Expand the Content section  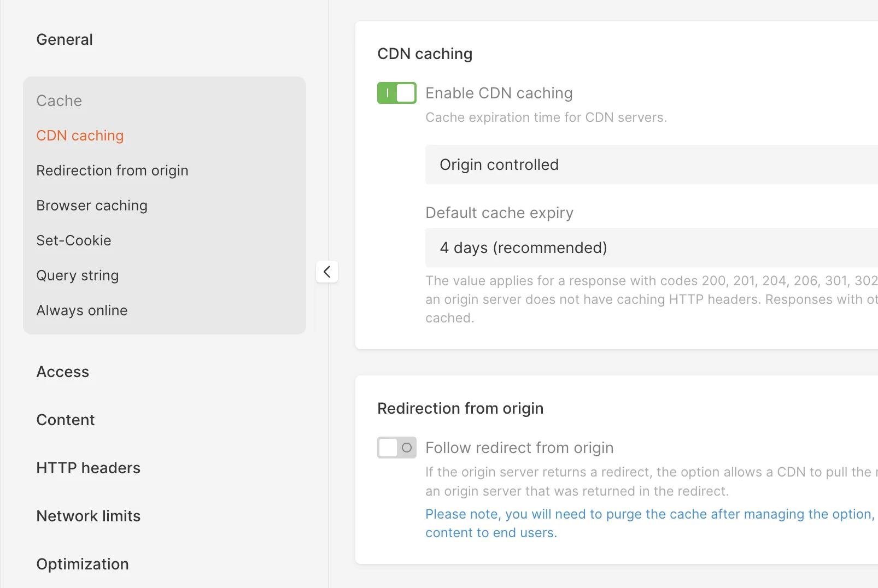pyautogui.click(x=66, y=420)
